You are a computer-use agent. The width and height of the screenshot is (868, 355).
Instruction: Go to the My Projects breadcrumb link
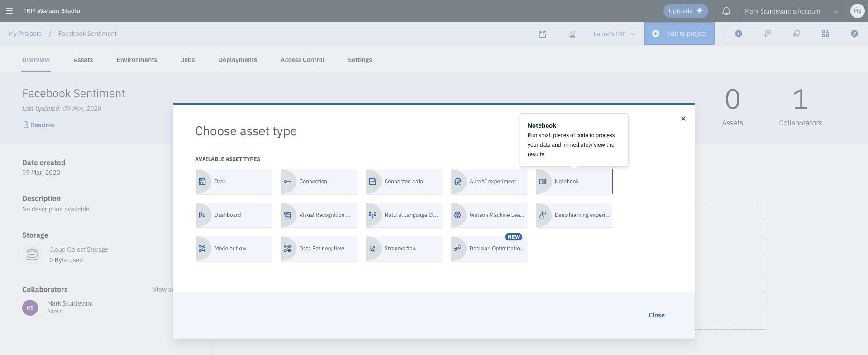tap(25, 34)
